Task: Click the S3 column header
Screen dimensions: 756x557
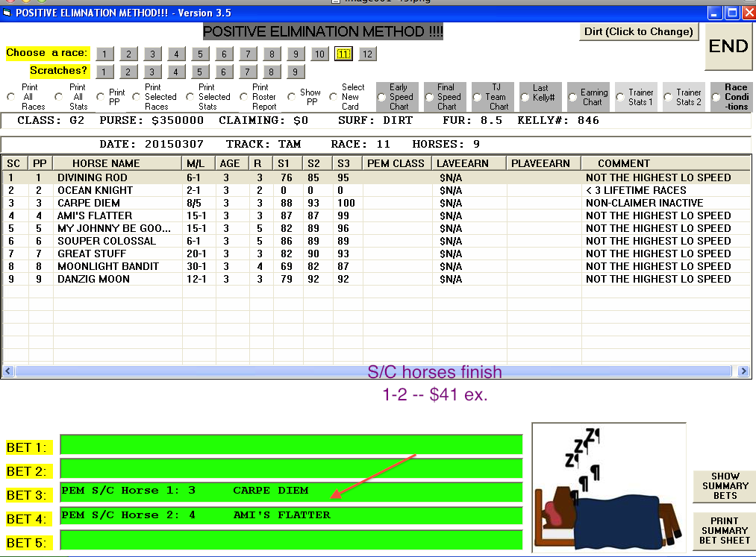Action: pos(347,163)
